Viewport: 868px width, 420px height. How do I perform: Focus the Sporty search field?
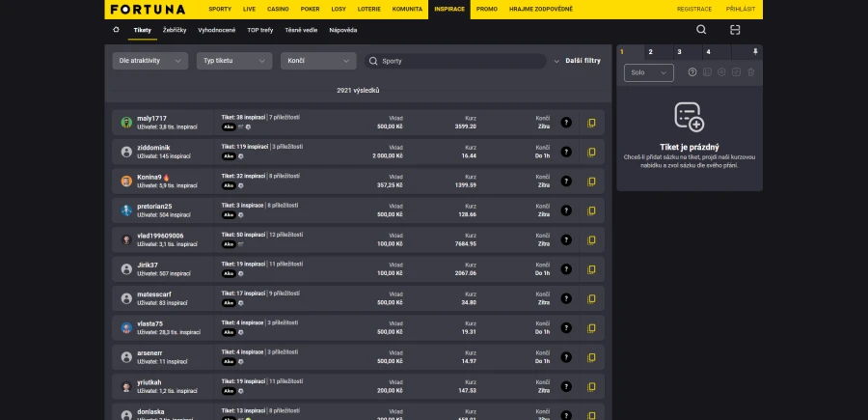pyautogui.click(x=455, y=61)
